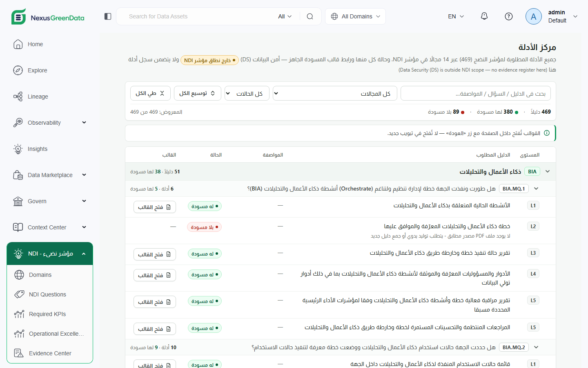Screen dimensions: 588x368
Task: Click the NexusGreenData logo
Action: coord(48,17)
